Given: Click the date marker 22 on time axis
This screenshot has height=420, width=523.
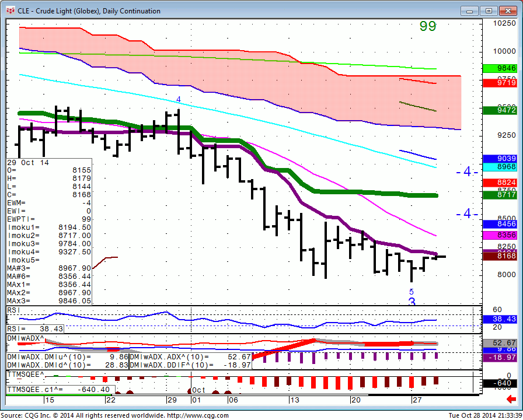Looking at the screenshot, I should point(110,400).
